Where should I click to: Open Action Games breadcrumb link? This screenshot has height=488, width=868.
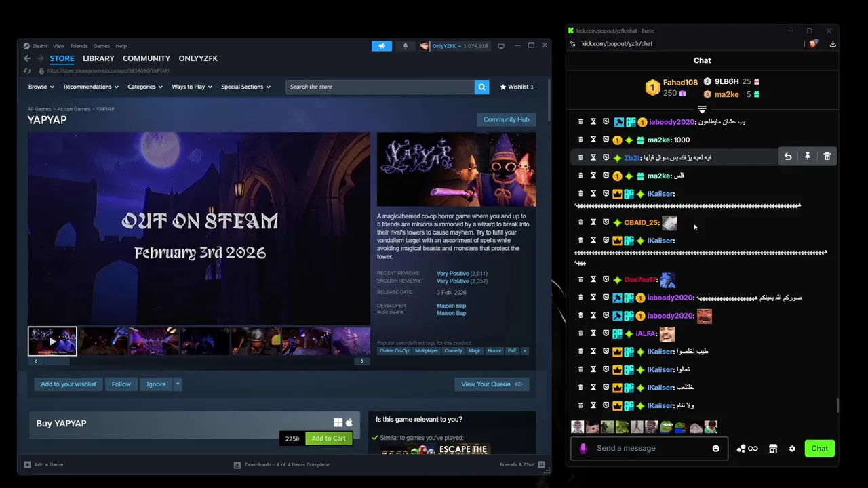pos(73,109)
